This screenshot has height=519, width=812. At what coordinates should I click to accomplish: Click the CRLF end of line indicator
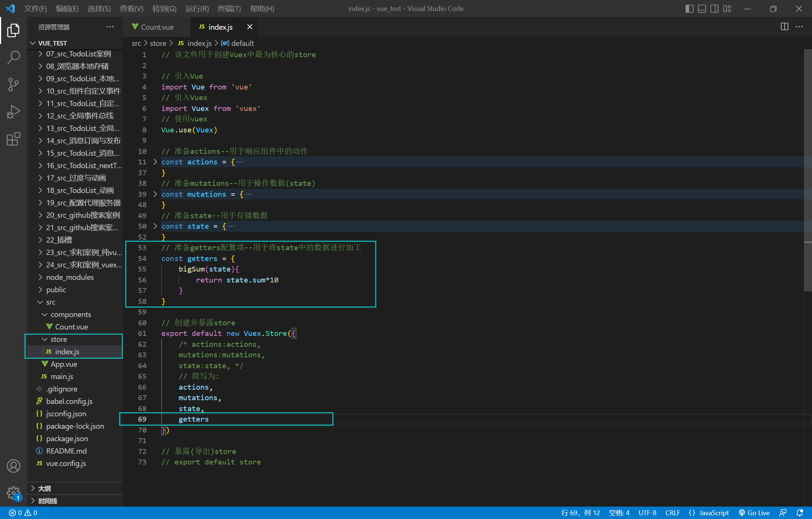pyautogui.click(x=673, y=513)
